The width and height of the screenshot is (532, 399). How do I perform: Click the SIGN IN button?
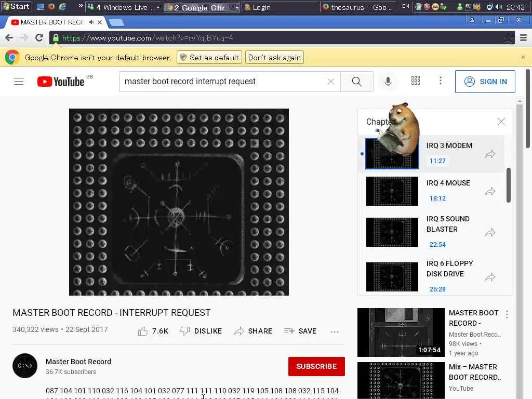pos(485,82)
